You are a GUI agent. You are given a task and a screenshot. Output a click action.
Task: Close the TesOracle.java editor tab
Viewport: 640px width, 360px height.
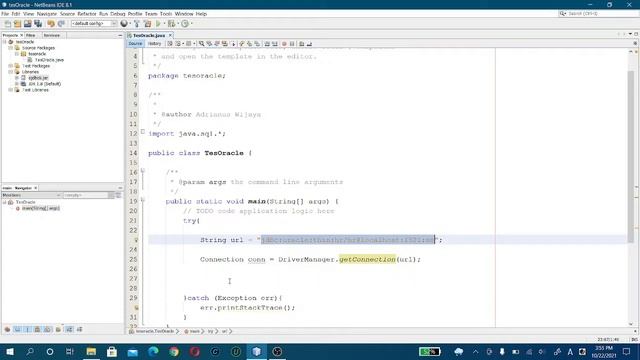click(170, 36)
